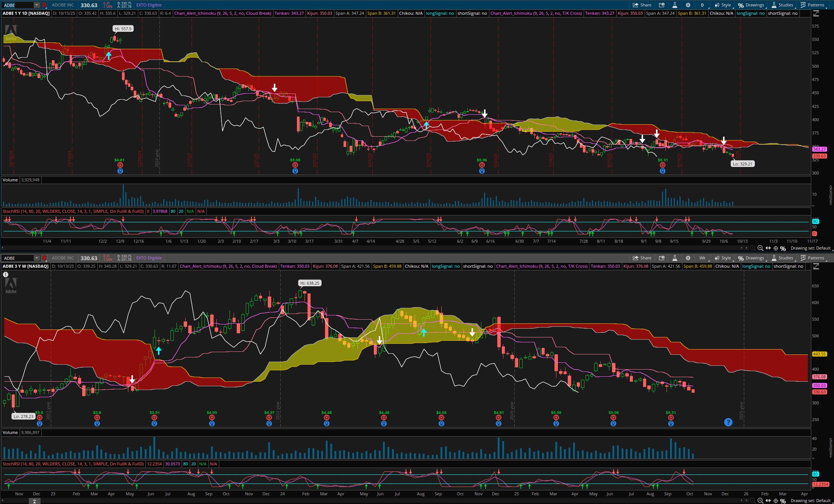Open the top ADBE symbol dropdown arrow

(36, 5)
